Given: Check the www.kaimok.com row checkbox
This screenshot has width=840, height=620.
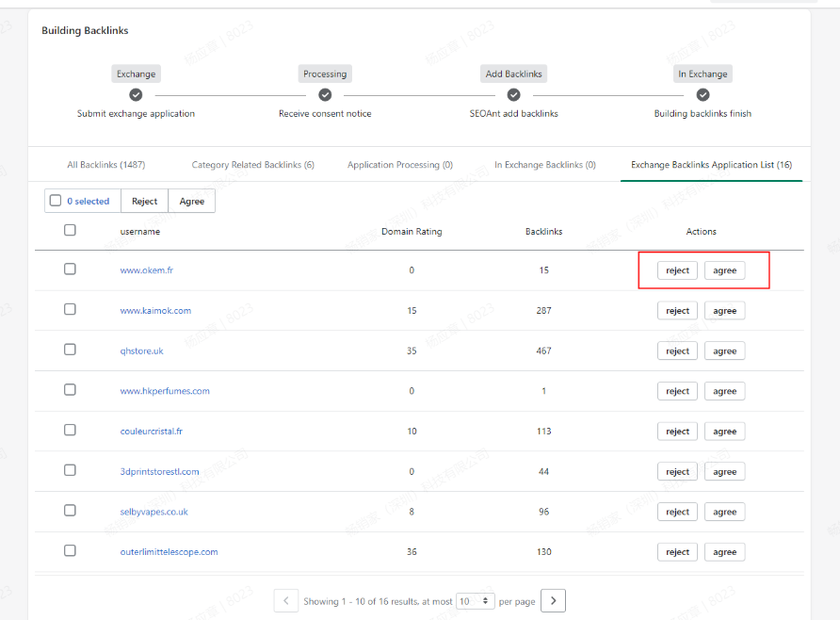Looking at the screenshot, I should tap(70, 309).
